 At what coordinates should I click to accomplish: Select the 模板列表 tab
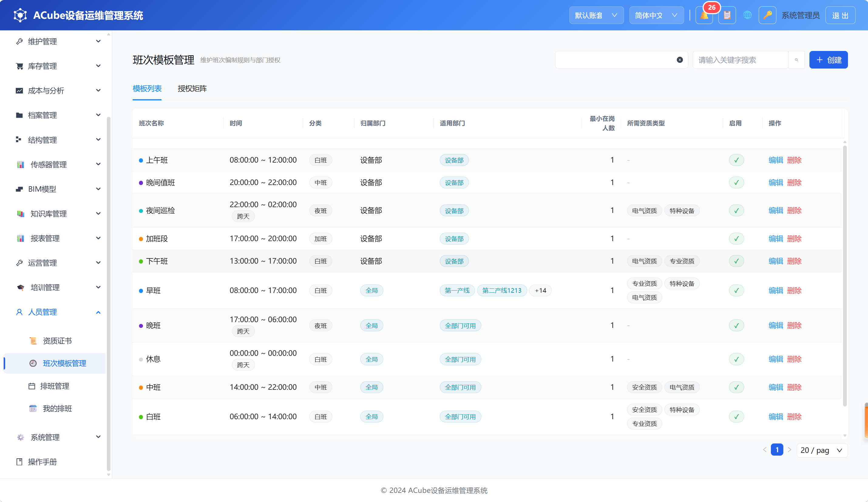[147, 89]
